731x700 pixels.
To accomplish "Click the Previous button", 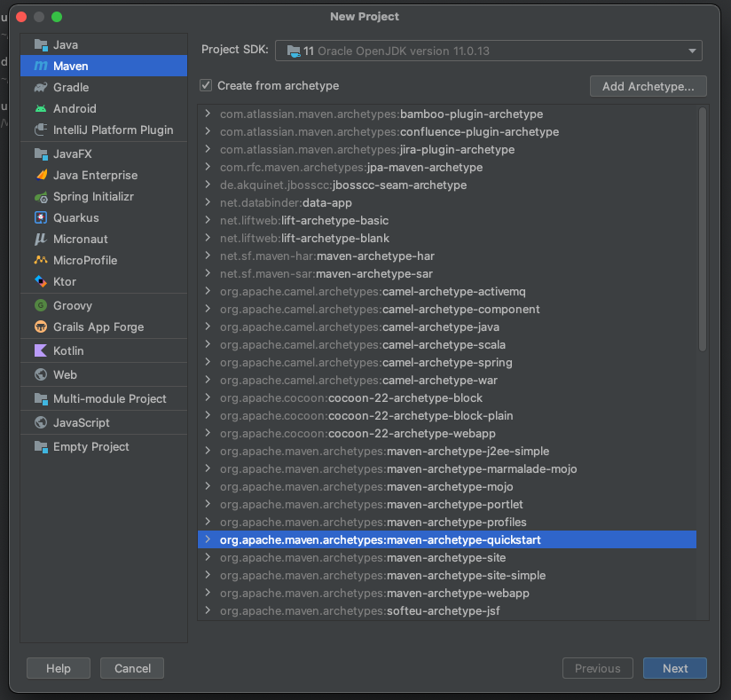I will (598, 668).
